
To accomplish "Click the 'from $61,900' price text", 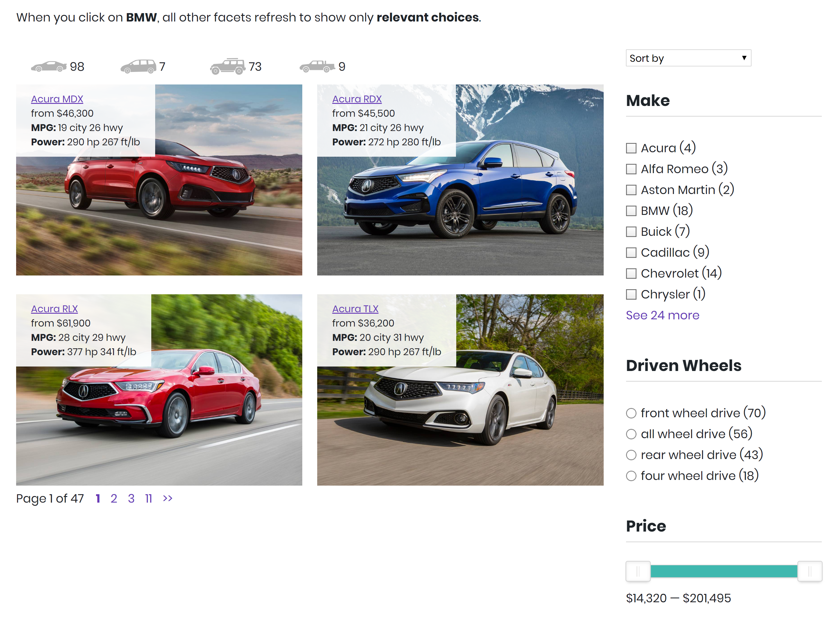I will (61, 323).
